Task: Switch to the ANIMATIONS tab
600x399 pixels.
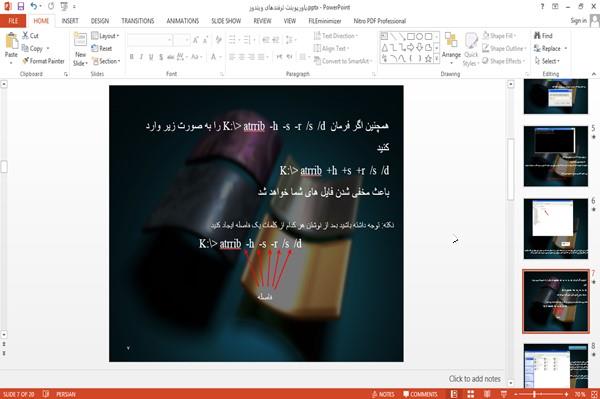Action: tap(183, 21)
